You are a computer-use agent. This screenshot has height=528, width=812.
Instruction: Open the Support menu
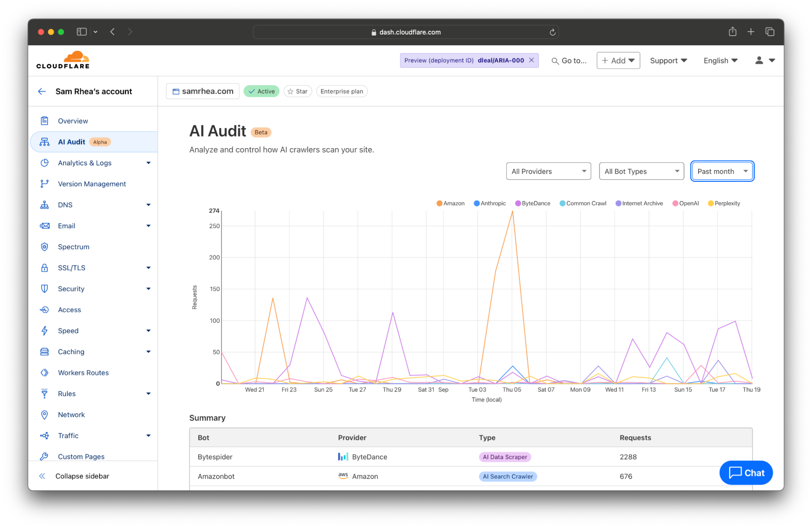click(667, 60)
